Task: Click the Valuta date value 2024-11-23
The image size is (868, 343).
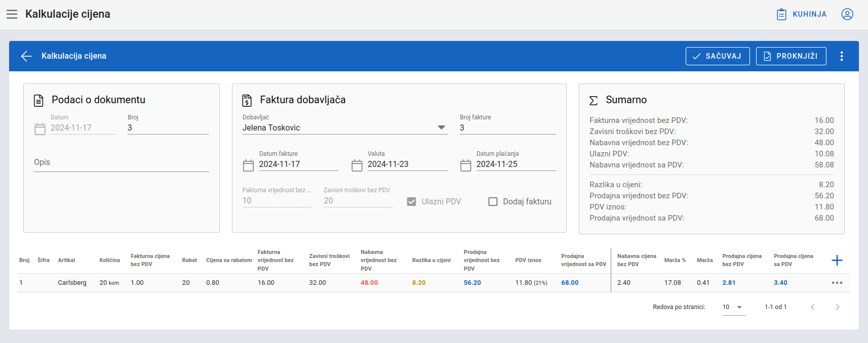Action: pyautogui.click(x=388, y=164)
